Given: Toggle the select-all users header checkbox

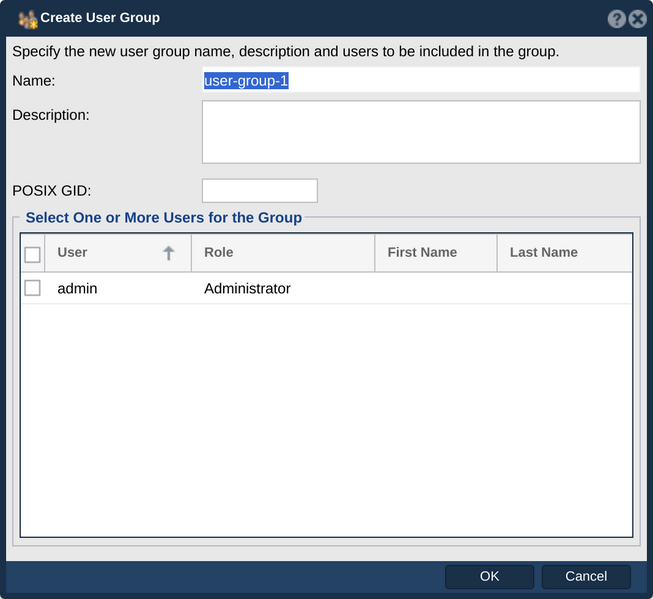Looking at the screenshot, I should 32,255.
